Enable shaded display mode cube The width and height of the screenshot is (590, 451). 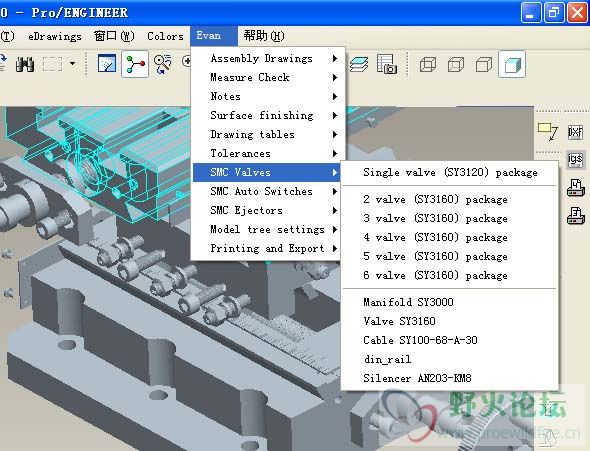point(512,64)
